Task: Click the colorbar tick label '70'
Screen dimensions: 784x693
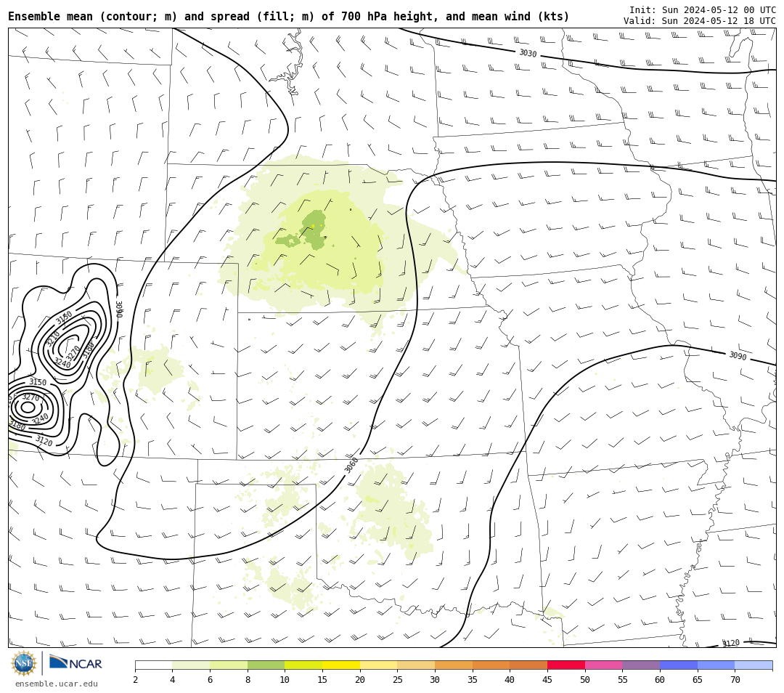Action: (735, 679)
